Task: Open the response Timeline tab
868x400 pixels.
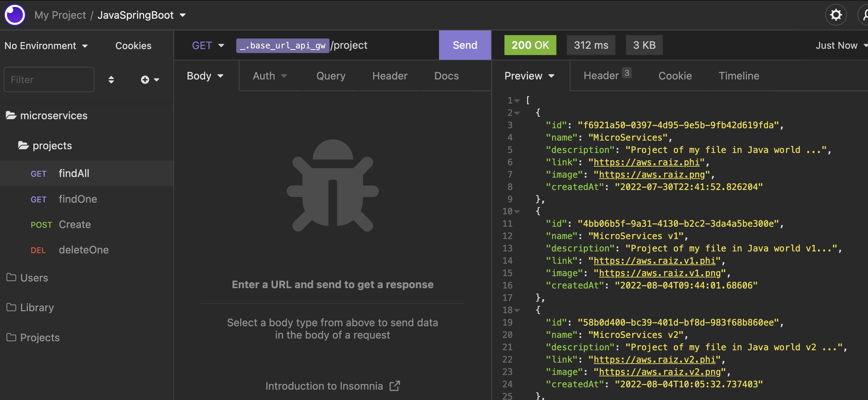Action: click(x=739, y=76)
